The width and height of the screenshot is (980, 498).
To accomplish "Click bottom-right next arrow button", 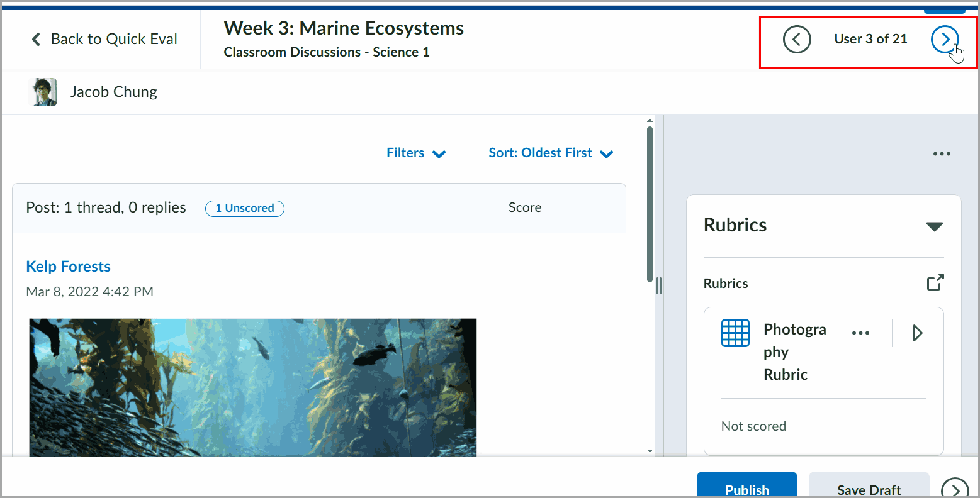I will (x=954, y=490).
